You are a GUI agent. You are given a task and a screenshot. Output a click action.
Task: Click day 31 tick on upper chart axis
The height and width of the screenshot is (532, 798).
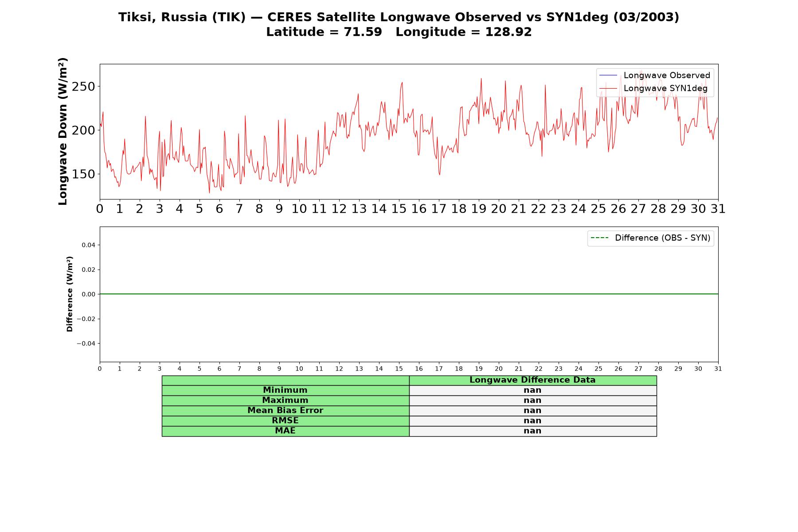pos(718,209)
